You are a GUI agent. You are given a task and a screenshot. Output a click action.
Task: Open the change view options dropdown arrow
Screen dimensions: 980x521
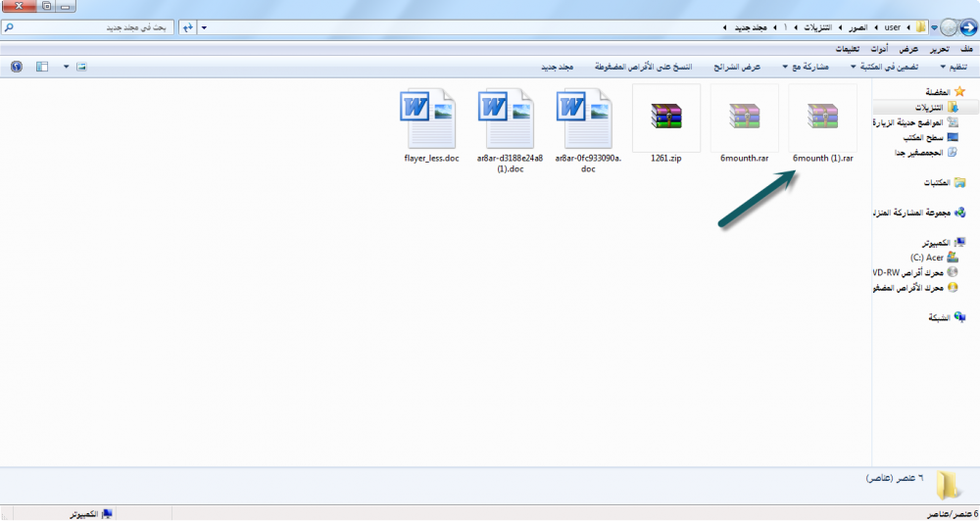pyautogui.click(x=67, y=67)
